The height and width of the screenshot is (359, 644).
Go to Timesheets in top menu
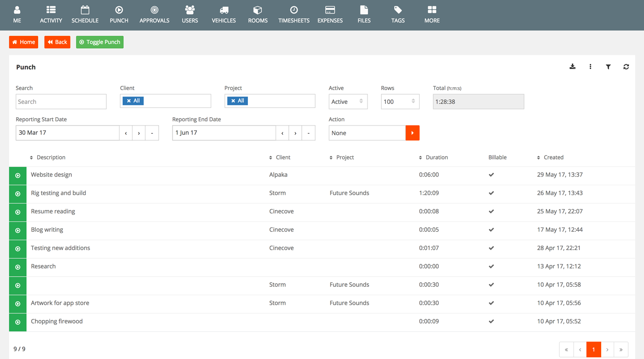pyautogui.click(x=293, y=15)
